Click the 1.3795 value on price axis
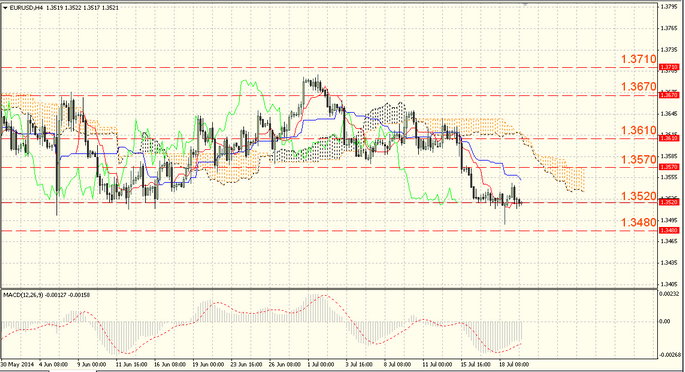Image resolution: width=685 pixels, height=372 pixels. point(669,7)
